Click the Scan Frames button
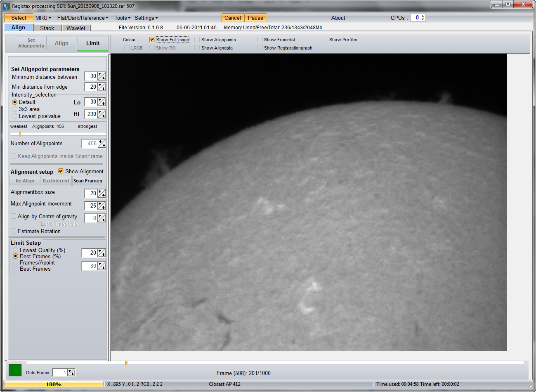Image resolution: width=536 pixels, height=392 pixels. pos(87,181)
